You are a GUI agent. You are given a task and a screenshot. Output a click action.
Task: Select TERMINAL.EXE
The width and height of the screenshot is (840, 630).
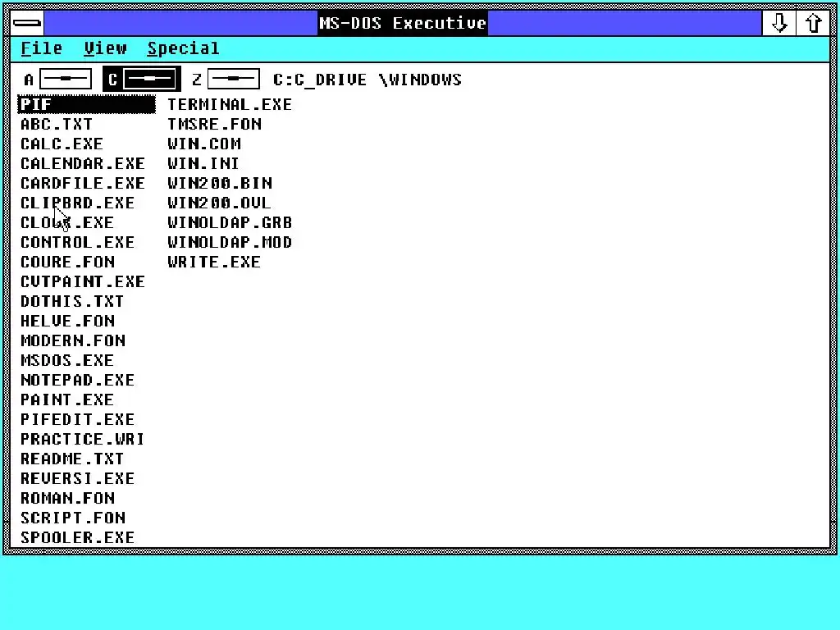230,104
